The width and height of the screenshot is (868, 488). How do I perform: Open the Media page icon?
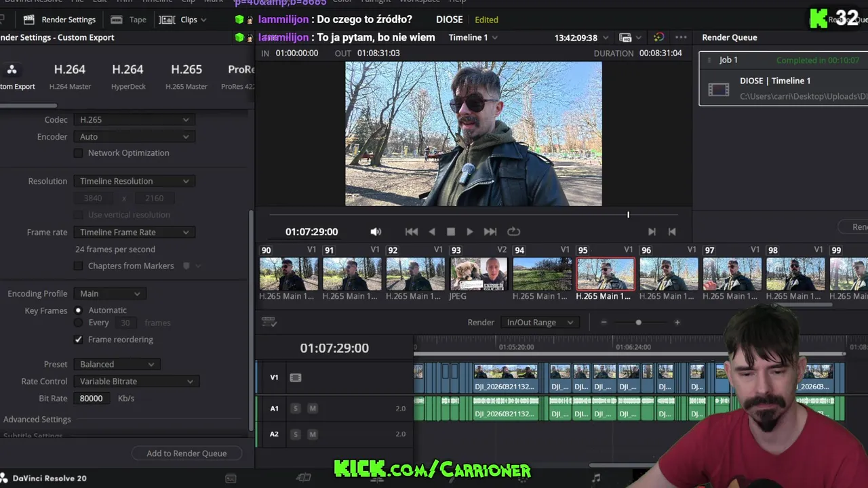(231, 479)
